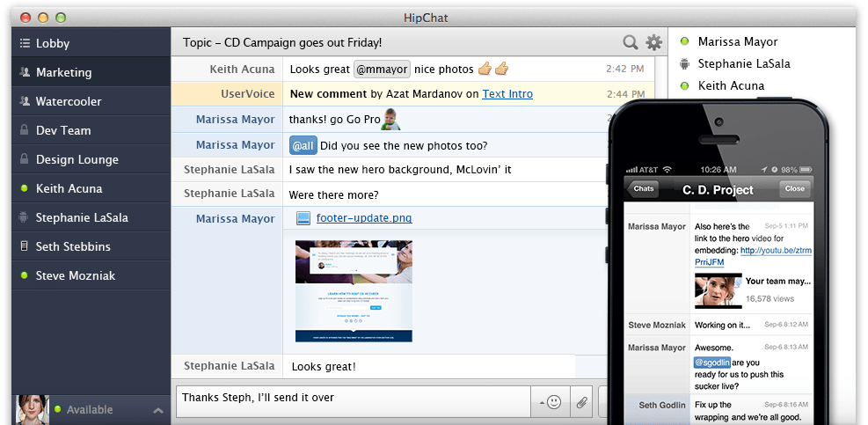Tap the Chats back button on the phone
Viewport: 868px width, 425px height.
click(x=642, y=189)
